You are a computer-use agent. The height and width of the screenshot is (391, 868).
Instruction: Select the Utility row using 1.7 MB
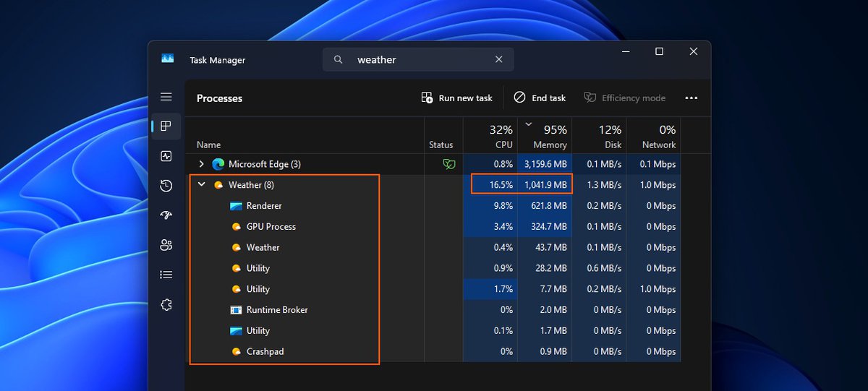pyautogui.click(x=433, y=331)
